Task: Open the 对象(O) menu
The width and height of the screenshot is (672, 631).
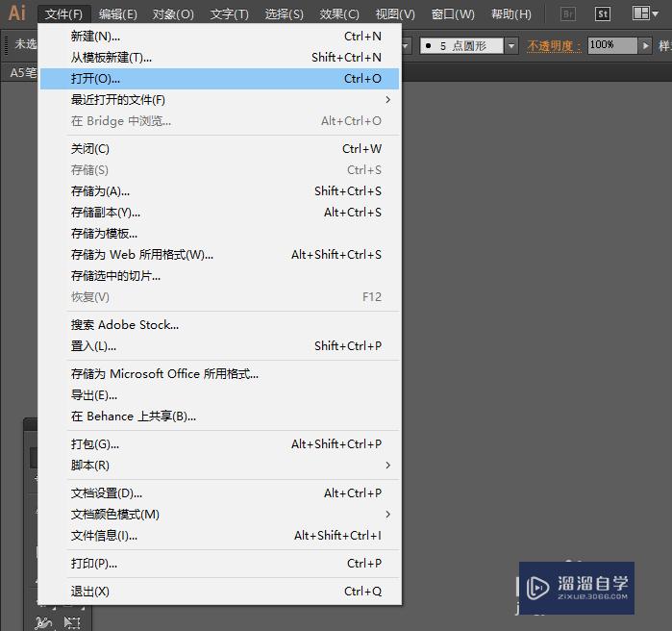Action: (173, 14)
